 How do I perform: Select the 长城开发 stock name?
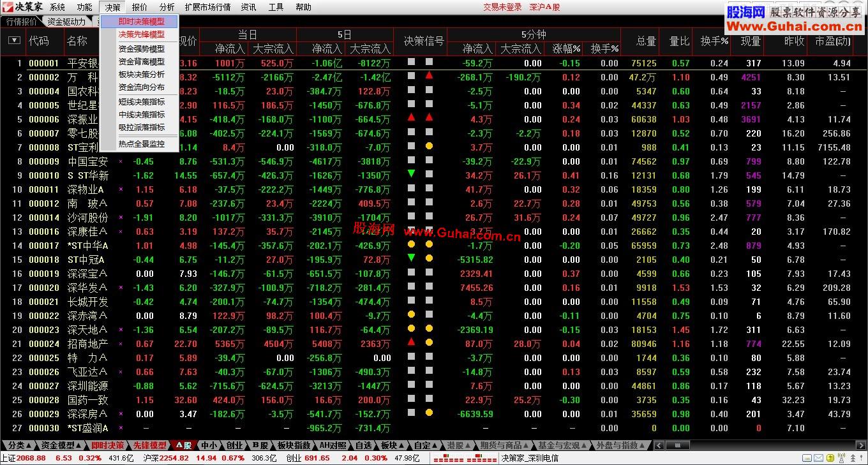click(x=88, y=300)
